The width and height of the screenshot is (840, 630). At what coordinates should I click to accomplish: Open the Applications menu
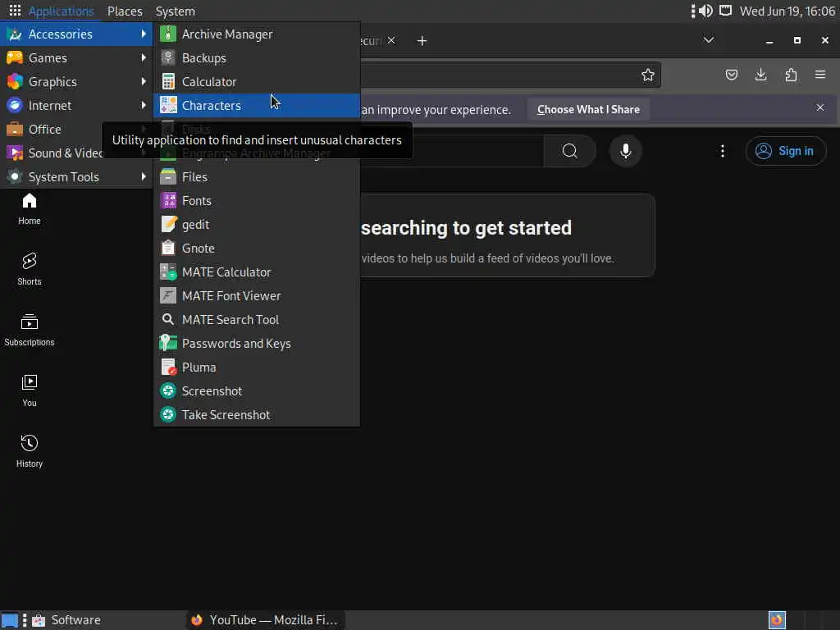click(x=61, y=11)
